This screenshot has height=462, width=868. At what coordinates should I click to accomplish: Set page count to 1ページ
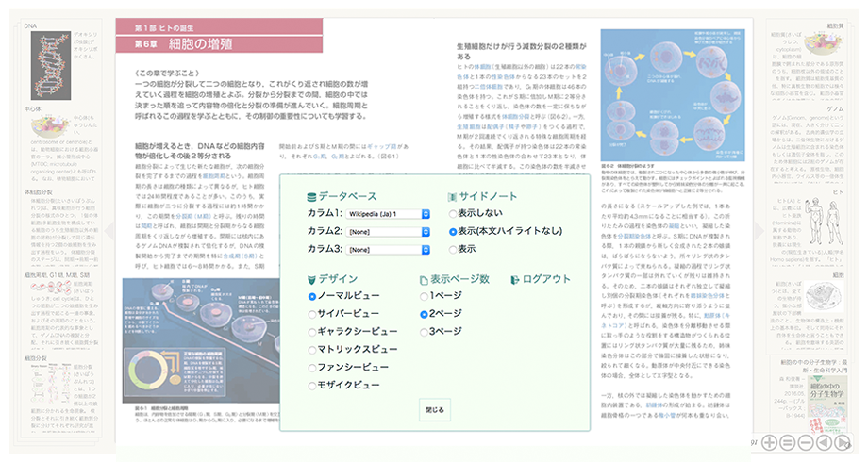(x=424, y=297)
